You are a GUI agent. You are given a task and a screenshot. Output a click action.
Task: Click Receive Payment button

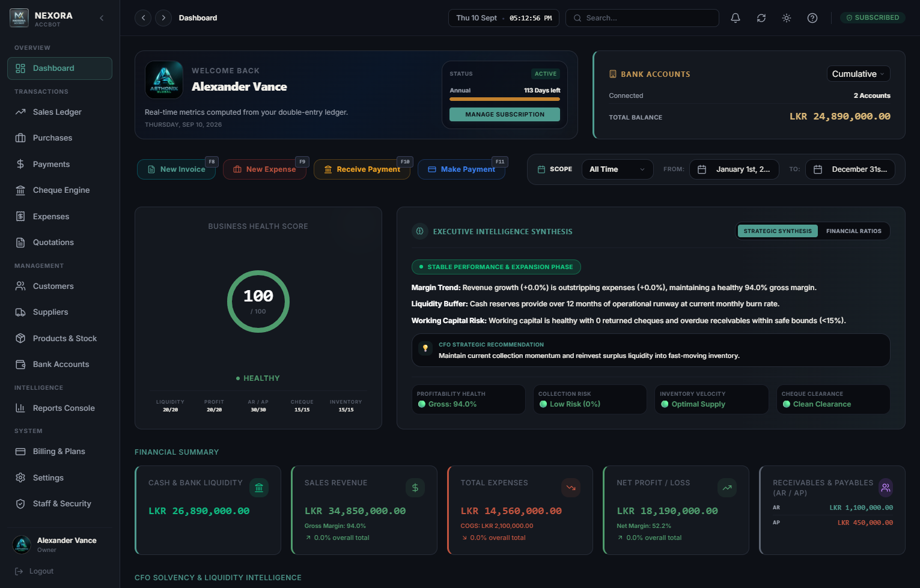tap(362, 169)
